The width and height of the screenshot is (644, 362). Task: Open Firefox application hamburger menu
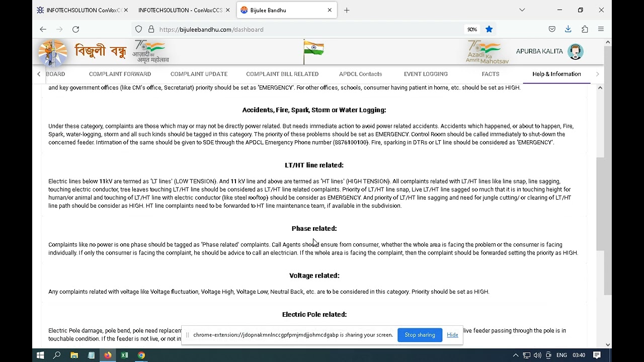point(601,29)
